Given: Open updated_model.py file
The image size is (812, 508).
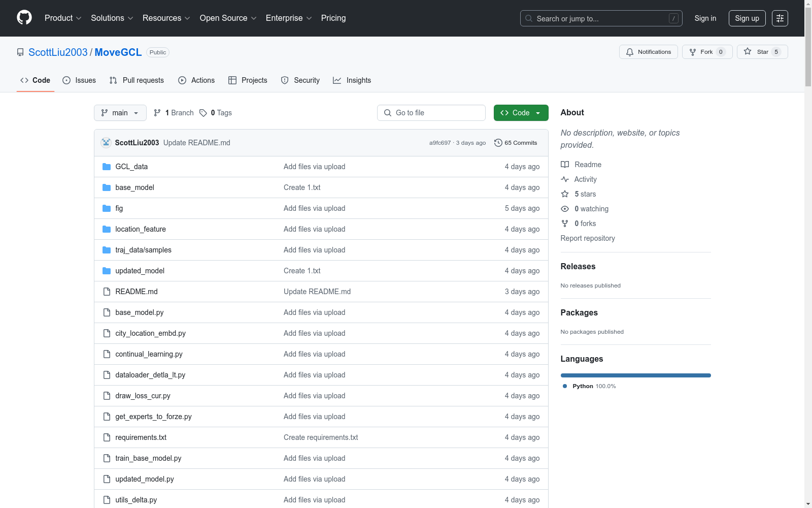Looking at the screenshot, I should 145,479.
